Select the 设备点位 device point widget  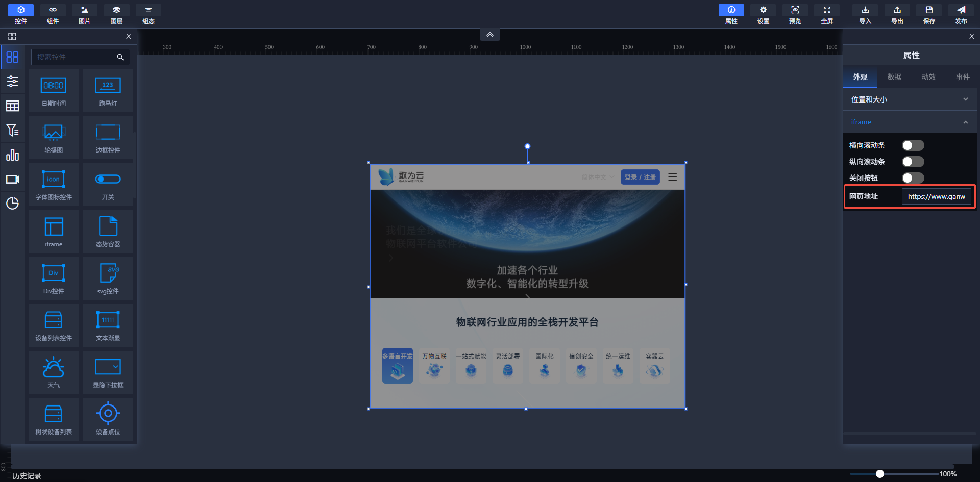[108, 419]
